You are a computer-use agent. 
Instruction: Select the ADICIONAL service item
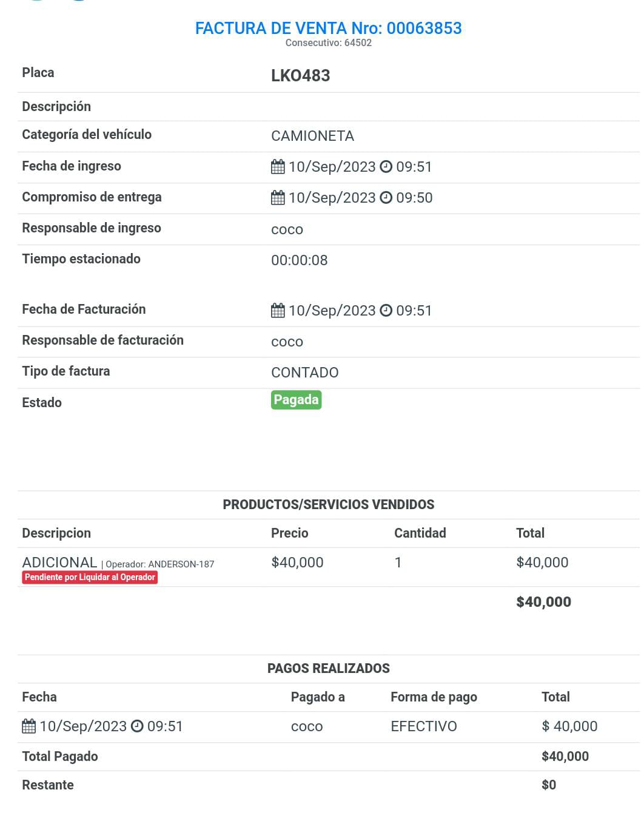pyautogui.click(x=59, y=563)
